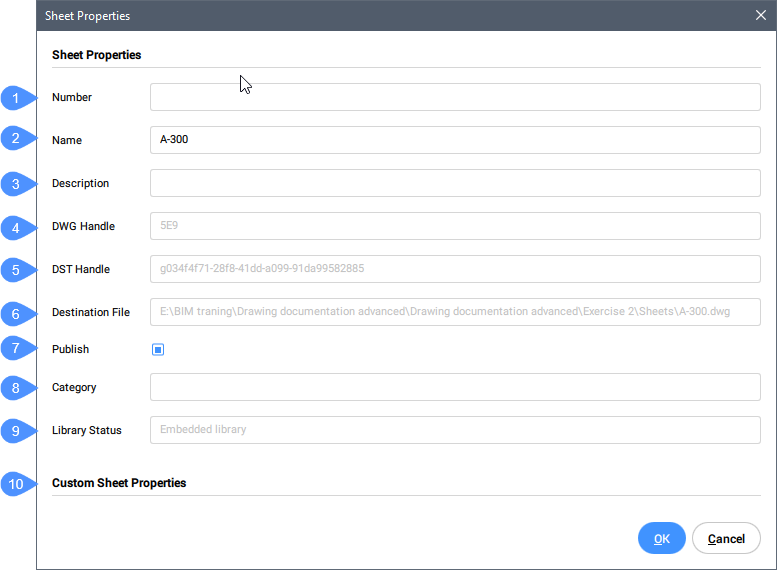The width and height of the screenshot is (777, 570).
Task: Click the DST Handle field
Action: pos(455,269)
